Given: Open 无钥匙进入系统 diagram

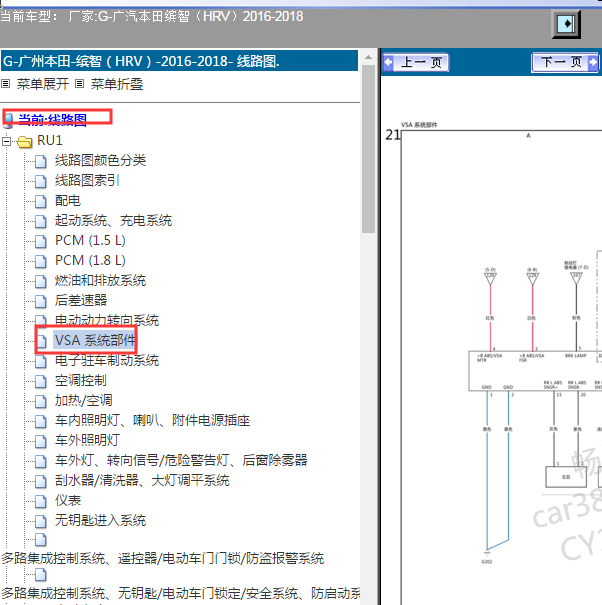Looking at the screenshot, I should coord(100,521).
